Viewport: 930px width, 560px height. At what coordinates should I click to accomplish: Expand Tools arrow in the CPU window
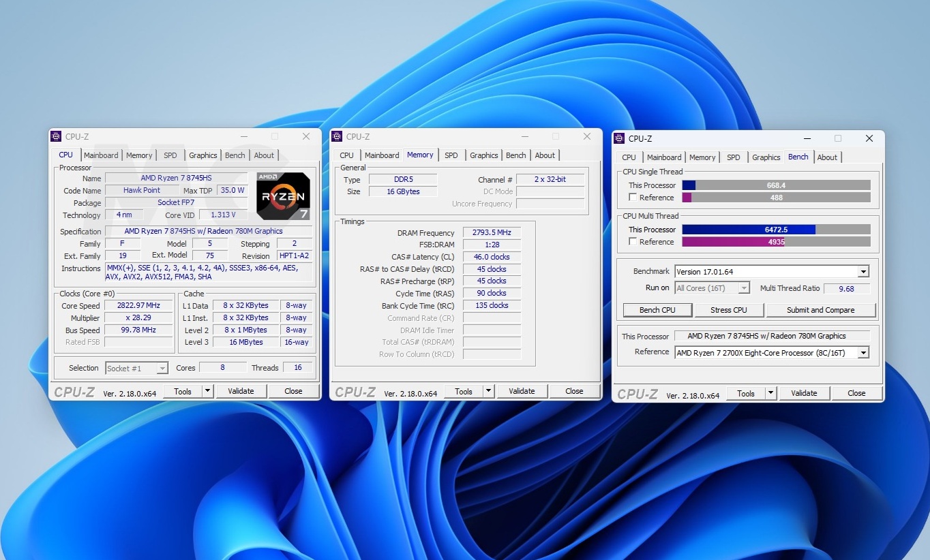pyautogui.click(x=207, y=391)
